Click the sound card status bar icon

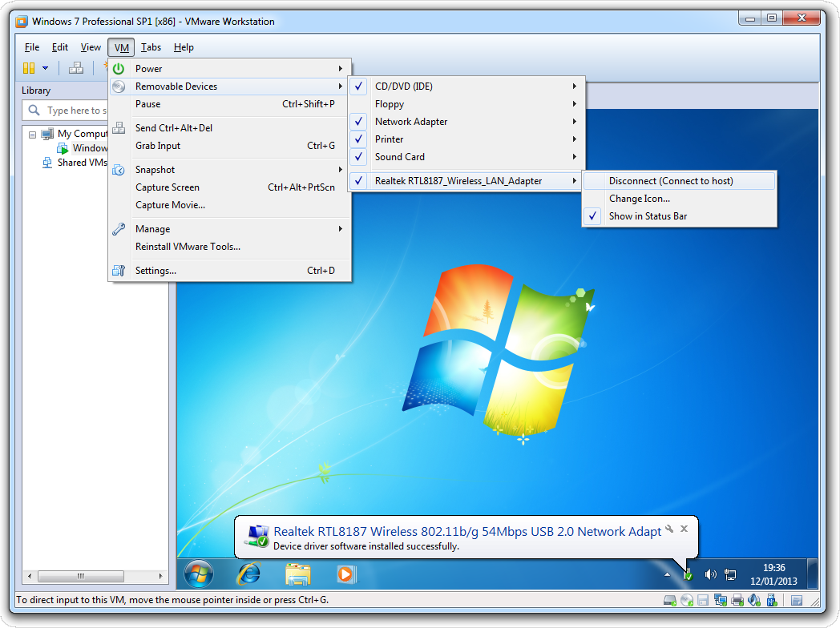(753, 600)
